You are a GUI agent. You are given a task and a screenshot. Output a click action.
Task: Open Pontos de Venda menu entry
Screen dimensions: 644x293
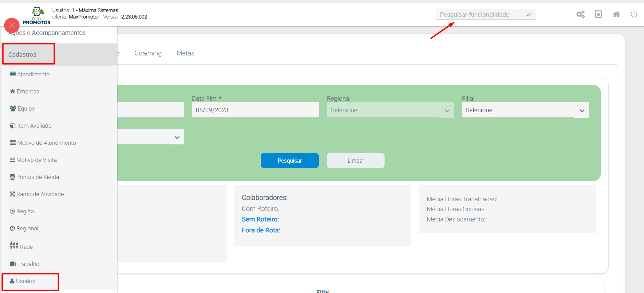[x=38, y=177]
